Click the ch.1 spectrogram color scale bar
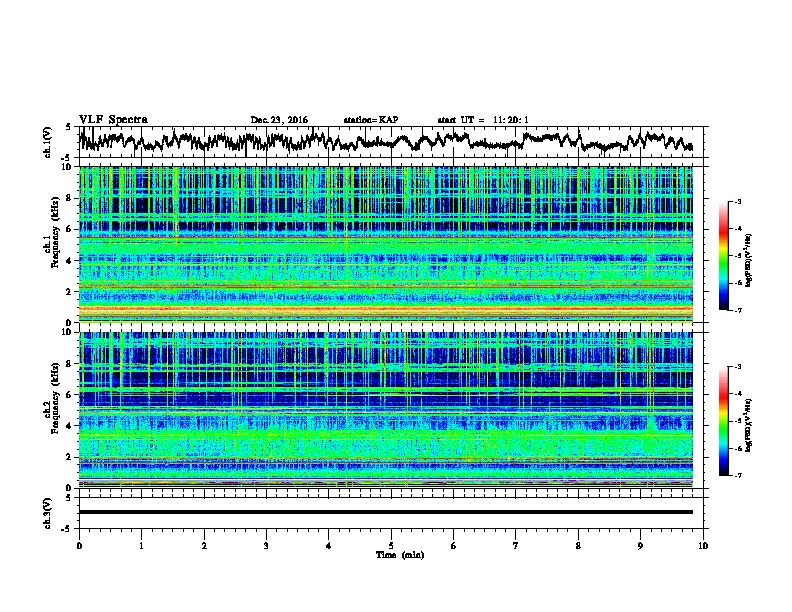The height and width of the screenshot is (612, 792). pyautogui.click(x=723, y=256)
